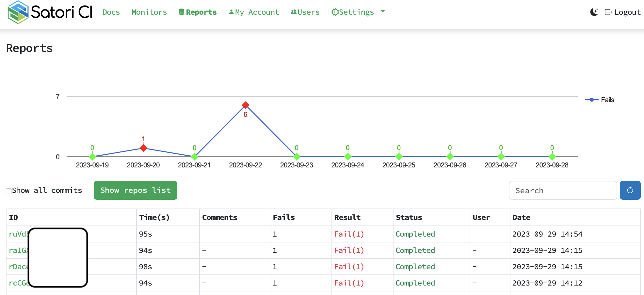
Task: Click Fail(1) result in 14:54 row
Action: click(x=349, y=234)
